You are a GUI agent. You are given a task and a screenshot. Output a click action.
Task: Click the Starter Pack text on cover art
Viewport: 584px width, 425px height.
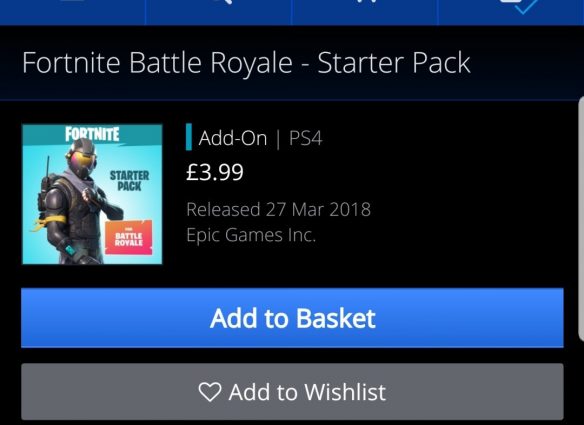[129, 181]
